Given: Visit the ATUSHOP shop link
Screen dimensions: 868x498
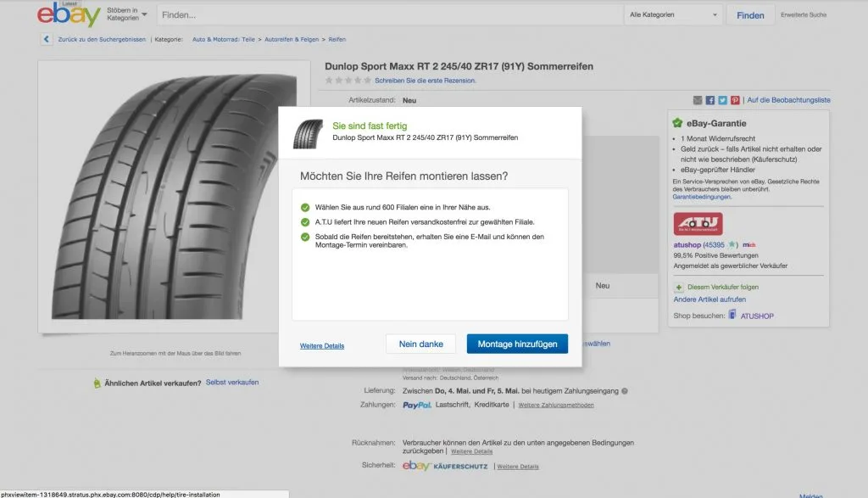Looking at the screenshot, I should pyautogui.click(x=757, y=316).
